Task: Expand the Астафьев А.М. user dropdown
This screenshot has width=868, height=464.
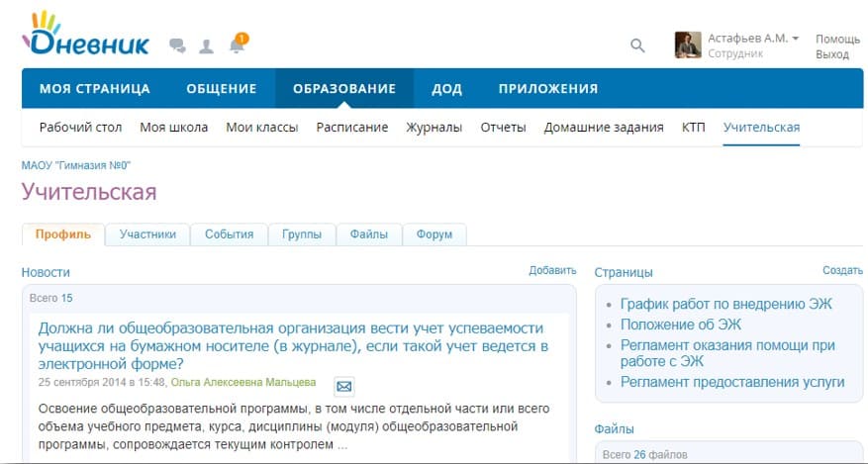Action: coord(753,38)
